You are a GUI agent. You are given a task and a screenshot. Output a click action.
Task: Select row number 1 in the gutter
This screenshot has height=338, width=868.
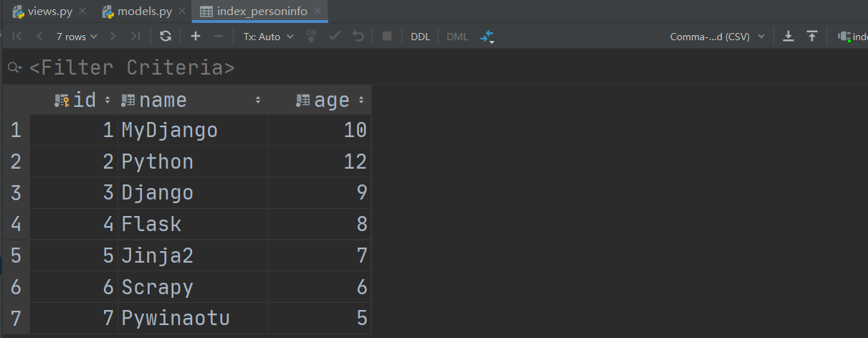16,130
